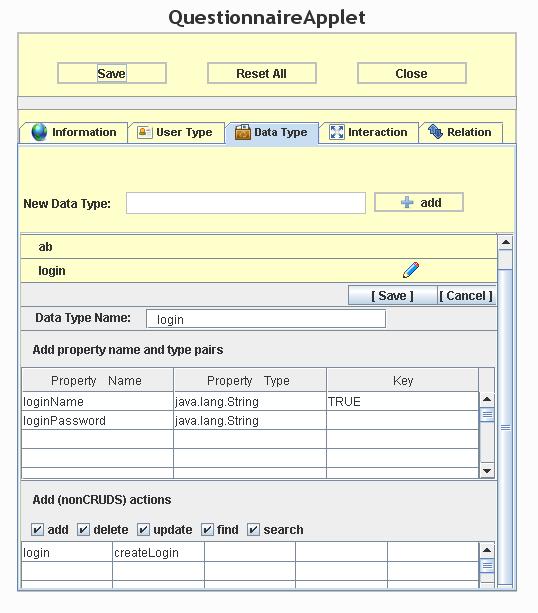The image size is (538, 613).
Task: Click the Key column header
Action: tap(402, 380)
